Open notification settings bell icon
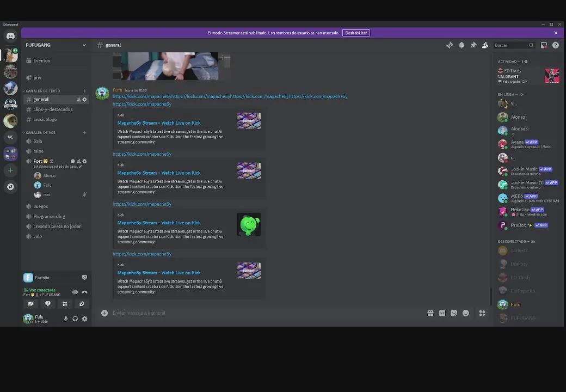The height and width of the screenshot is (392, 566). coord(462,45)
